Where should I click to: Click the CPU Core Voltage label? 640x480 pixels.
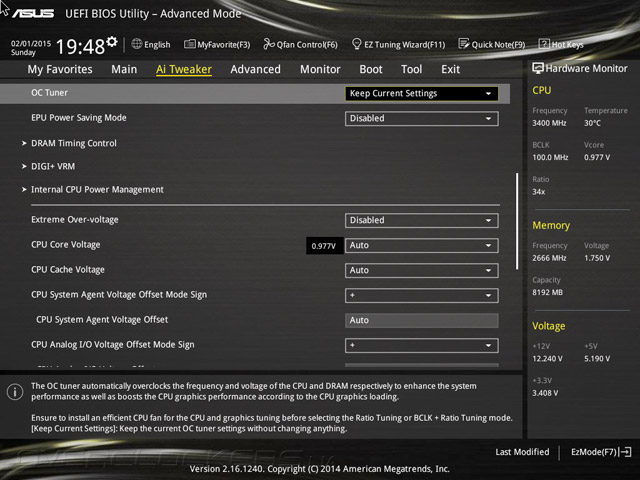66,245
